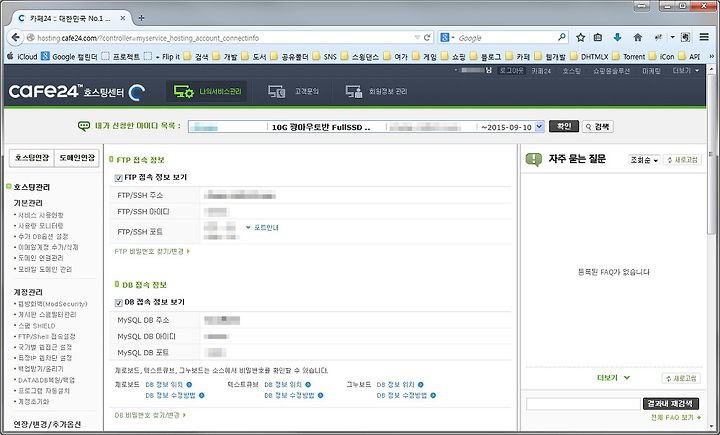This screenshot has height=435, width=720.
Task: Go to the Firefox home page icon
Action: point(638,37)
